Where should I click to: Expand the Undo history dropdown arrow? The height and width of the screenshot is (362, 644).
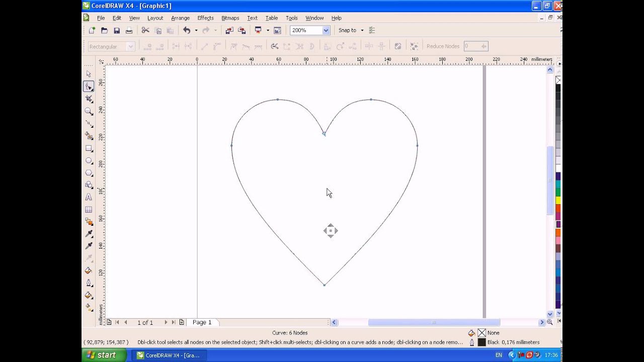(x=196, y=30)
